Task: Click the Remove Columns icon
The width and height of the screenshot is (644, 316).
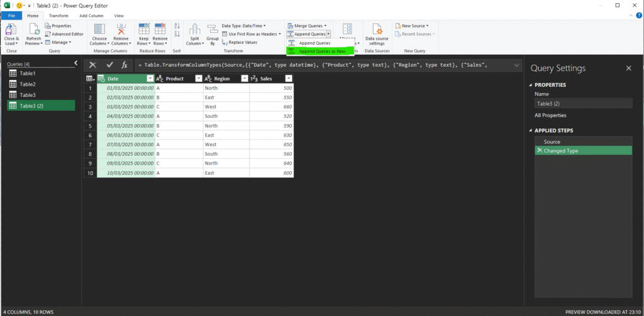Action: [120, 30]
